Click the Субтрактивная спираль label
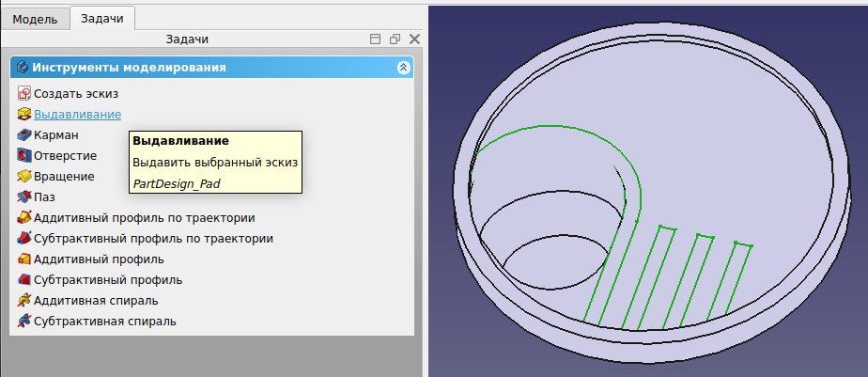 click(105, 321)
